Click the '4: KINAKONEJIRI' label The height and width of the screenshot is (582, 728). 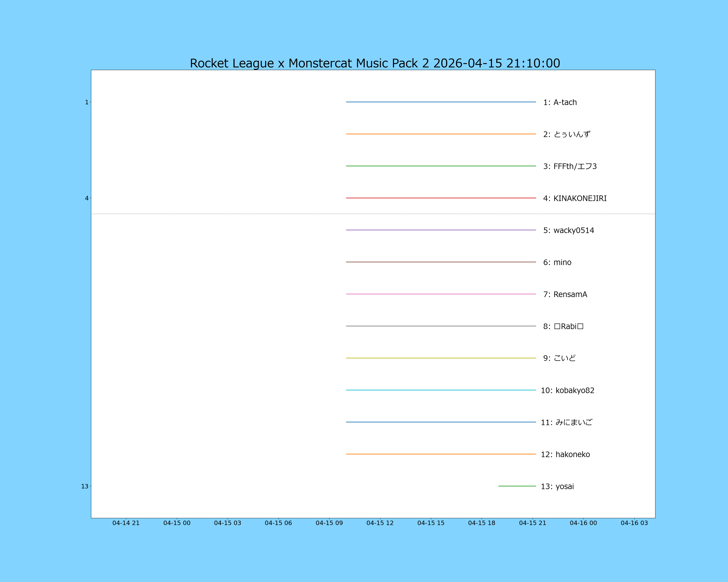(575, 198)
